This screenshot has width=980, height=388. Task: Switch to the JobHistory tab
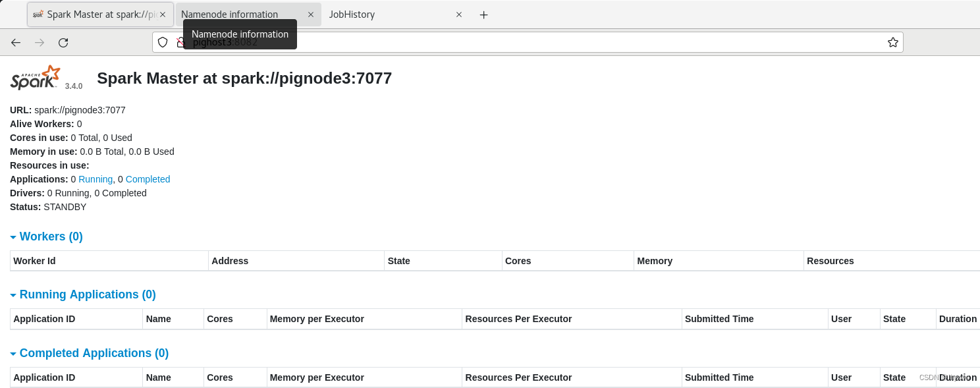click(x=395, y=14)
